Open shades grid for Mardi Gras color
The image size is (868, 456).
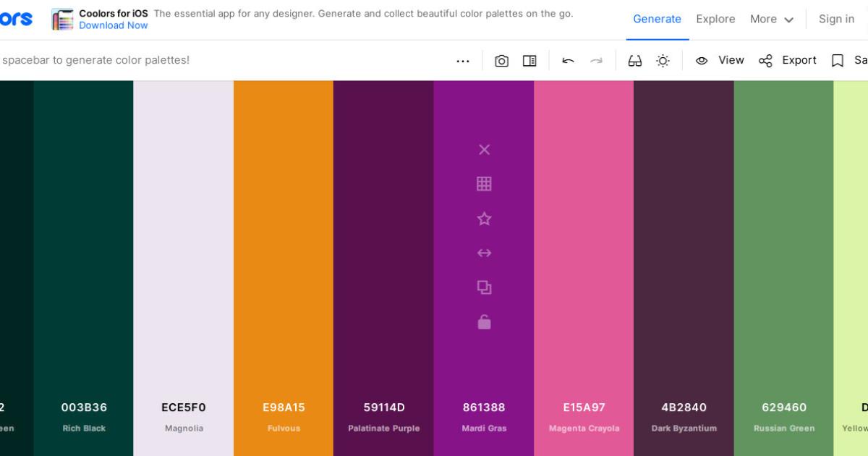pos(484,184)
